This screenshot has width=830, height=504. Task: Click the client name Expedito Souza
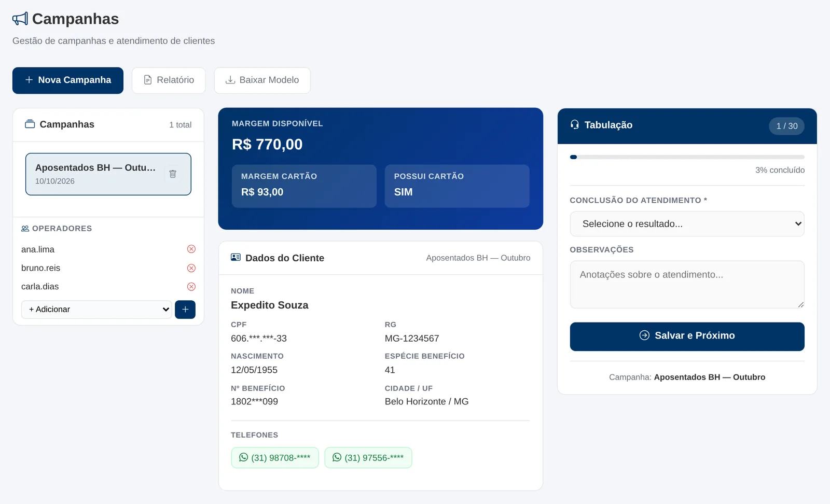coord(270,305)
